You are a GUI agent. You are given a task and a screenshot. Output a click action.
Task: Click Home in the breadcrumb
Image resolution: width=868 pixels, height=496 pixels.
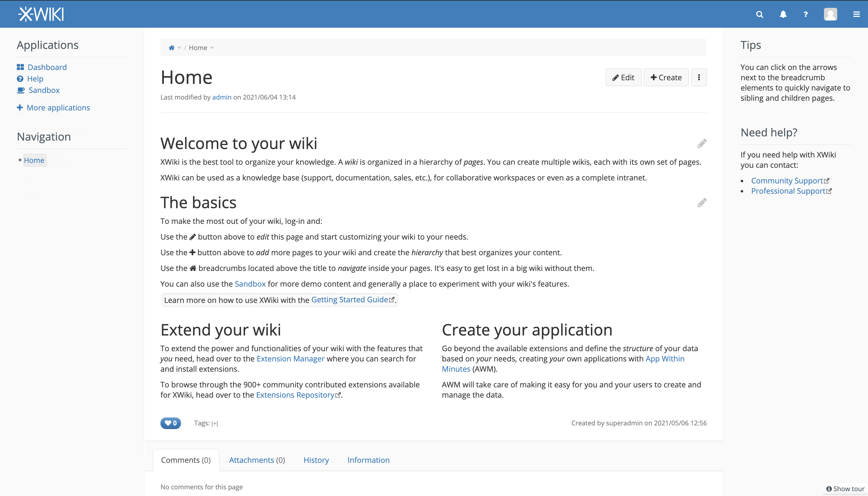point(198,48)
